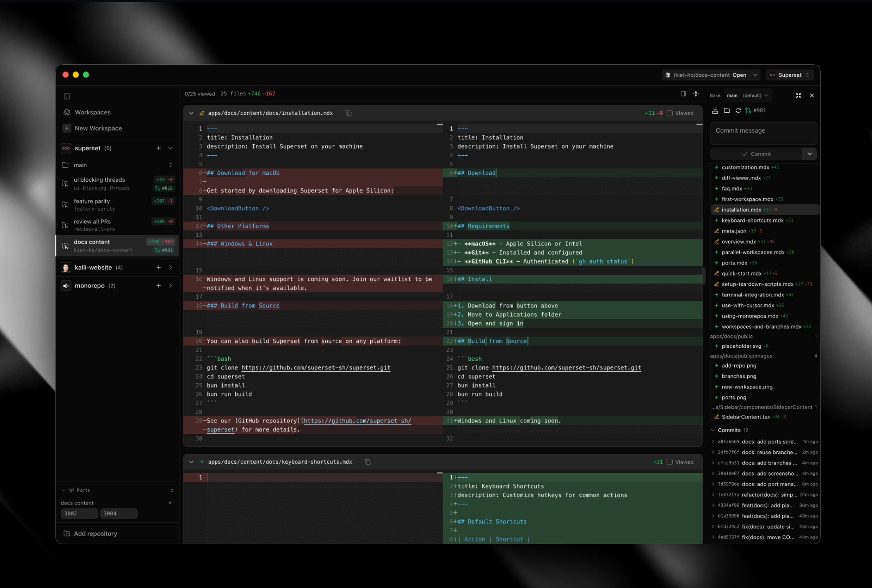Click the shrink panel arrows icon
872x588 pixels.
798,95
